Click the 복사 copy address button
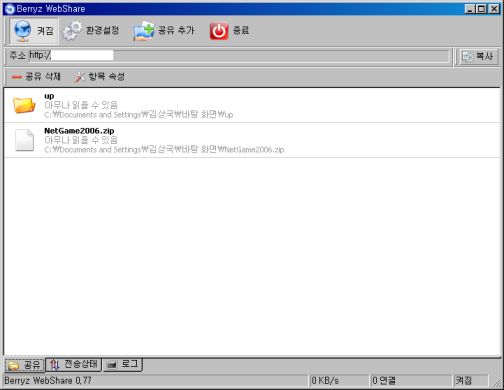 (x=478, y=56)
